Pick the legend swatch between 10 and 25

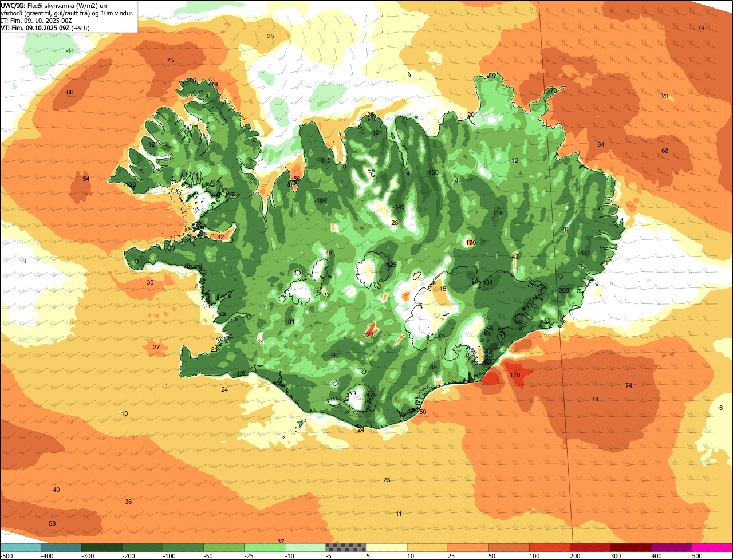pyautogui.click(x=427, y=547)
